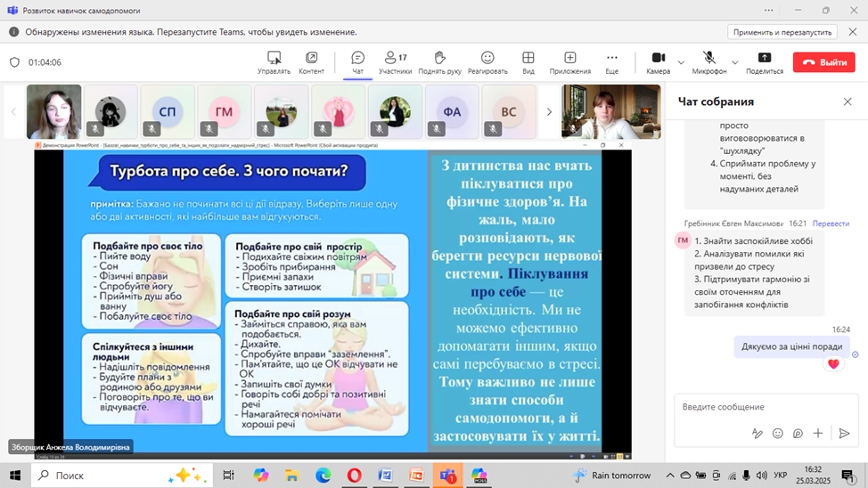Toggle the Microphone mute
The width and height of the screenshot is (868, 488).
pos(708,59)
